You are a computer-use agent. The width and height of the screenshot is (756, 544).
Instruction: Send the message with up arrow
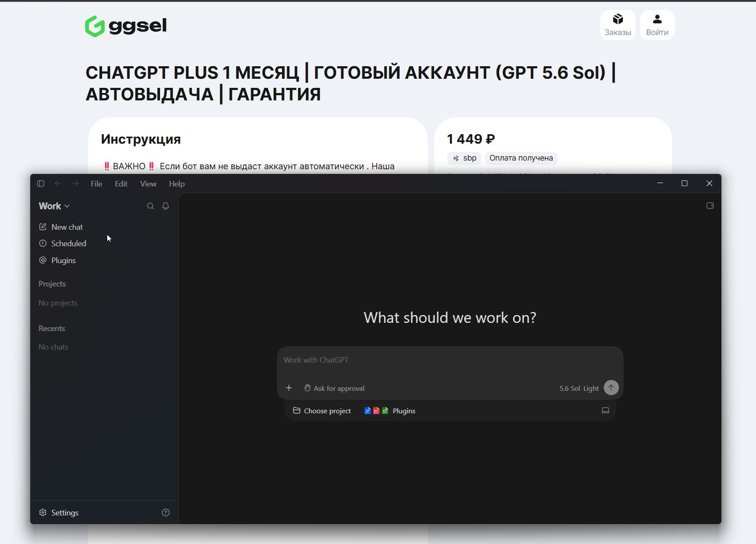click(611, 387)
